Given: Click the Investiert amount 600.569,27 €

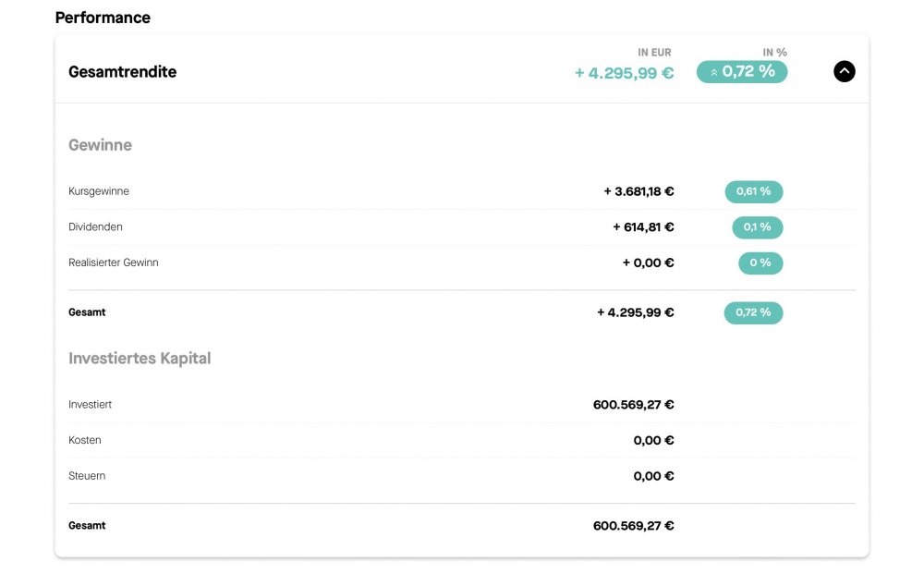Looking at the screenshot, I should [633, 405].
